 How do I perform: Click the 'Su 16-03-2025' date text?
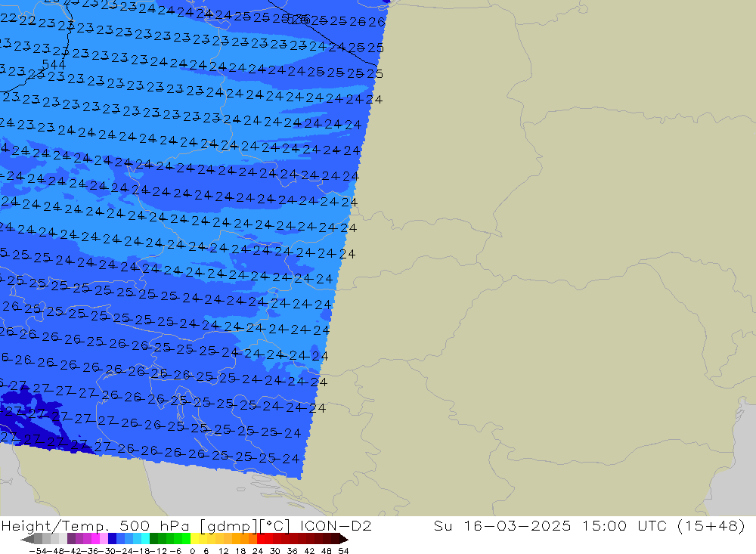tap(502, 525)
